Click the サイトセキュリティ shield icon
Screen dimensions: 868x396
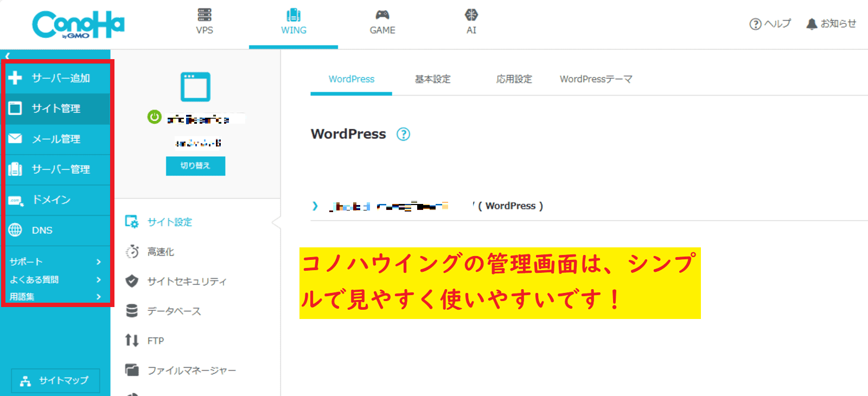point(132,281)
